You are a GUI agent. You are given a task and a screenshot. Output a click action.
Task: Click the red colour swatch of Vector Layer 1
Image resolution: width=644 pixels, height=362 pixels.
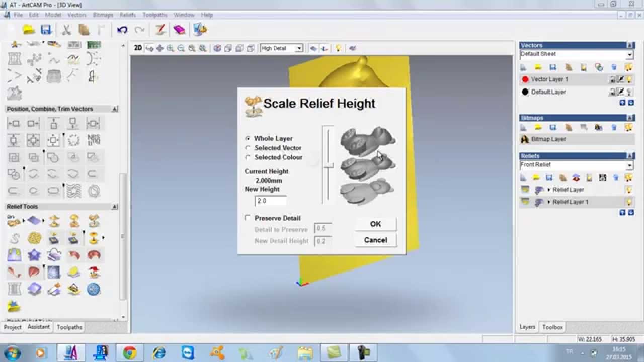(x=526, y=79)
